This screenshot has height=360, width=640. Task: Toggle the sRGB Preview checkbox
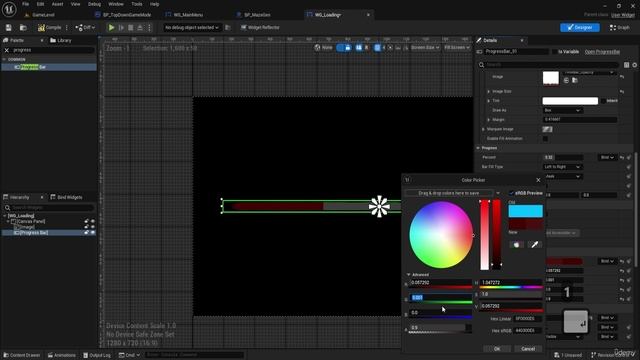pyautogui.click(x=511, y=193)
